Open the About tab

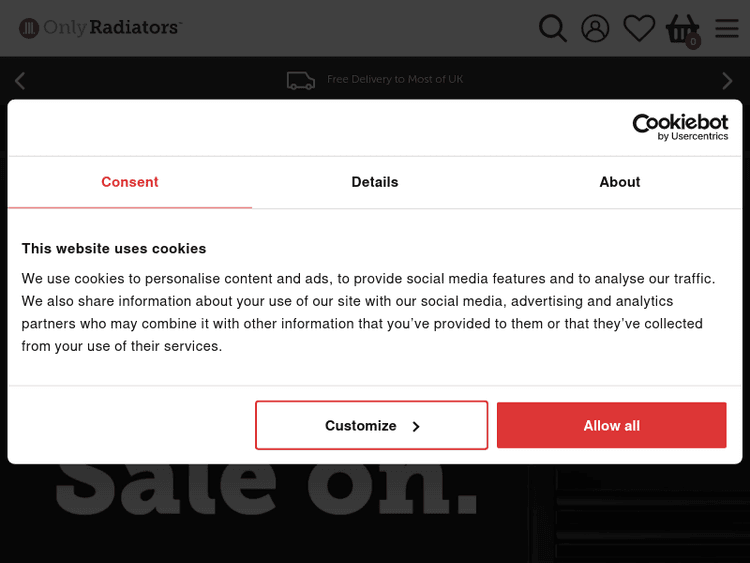point(620,182)
